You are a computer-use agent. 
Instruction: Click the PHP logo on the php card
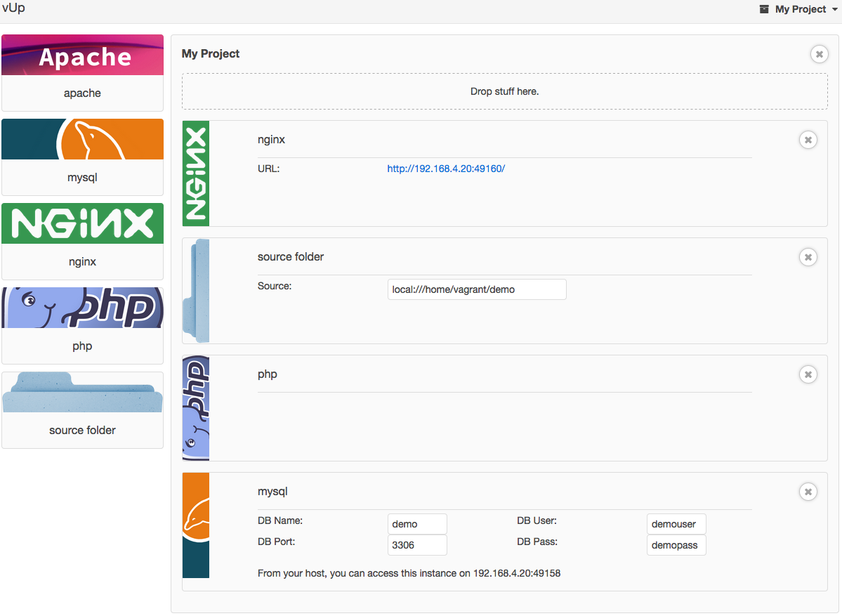[x=196, y=408]
